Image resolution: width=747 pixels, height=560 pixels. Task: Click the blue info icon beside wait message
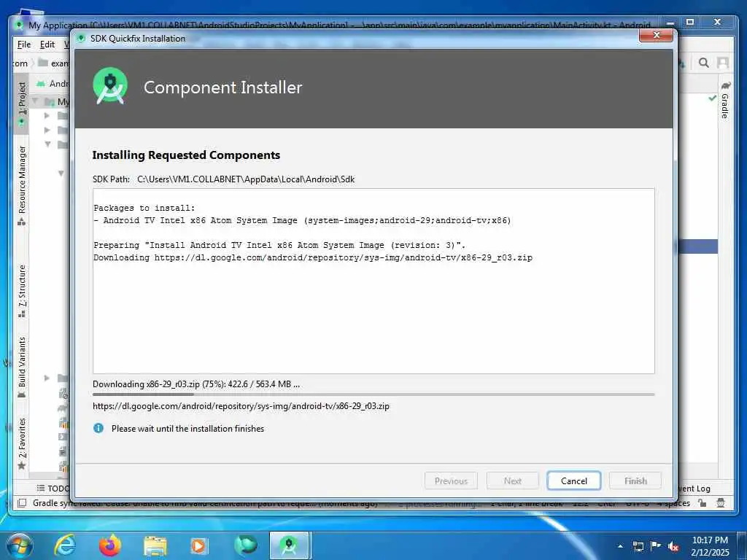(x=98, y=428)
